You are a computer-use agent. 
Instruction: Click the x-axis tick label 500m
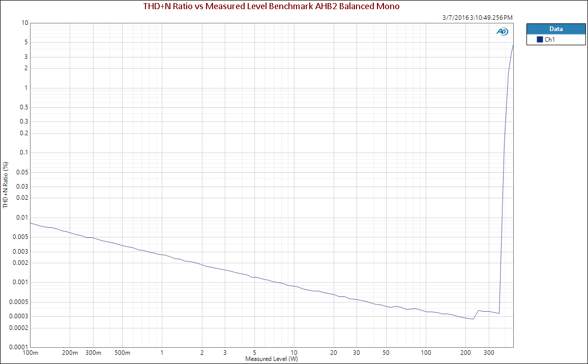click(x=122, y=353)
